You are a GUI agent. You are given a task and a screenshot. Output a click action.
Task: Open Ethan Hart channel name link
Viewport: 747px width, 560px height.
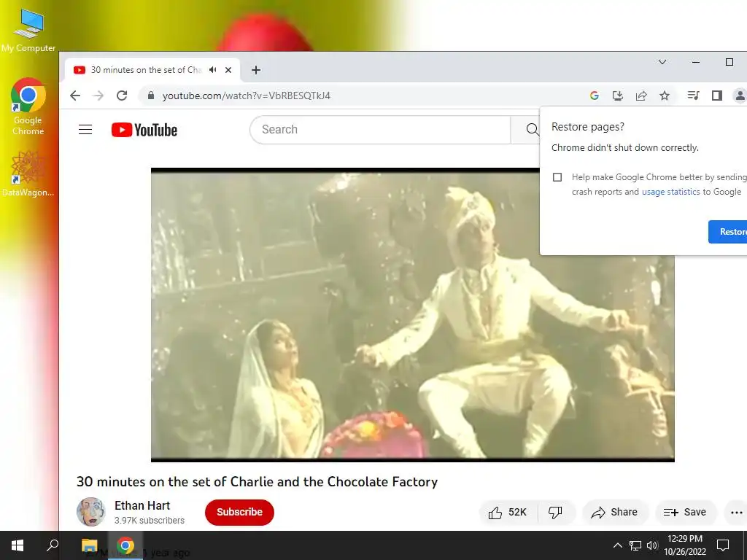tap(142, 506)
